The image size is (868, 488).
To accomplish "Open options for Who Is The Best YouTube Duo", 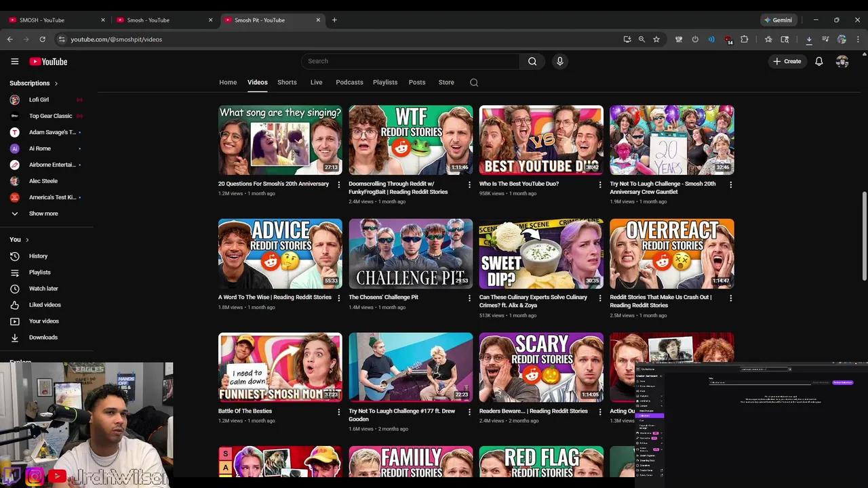I will 599,184.
